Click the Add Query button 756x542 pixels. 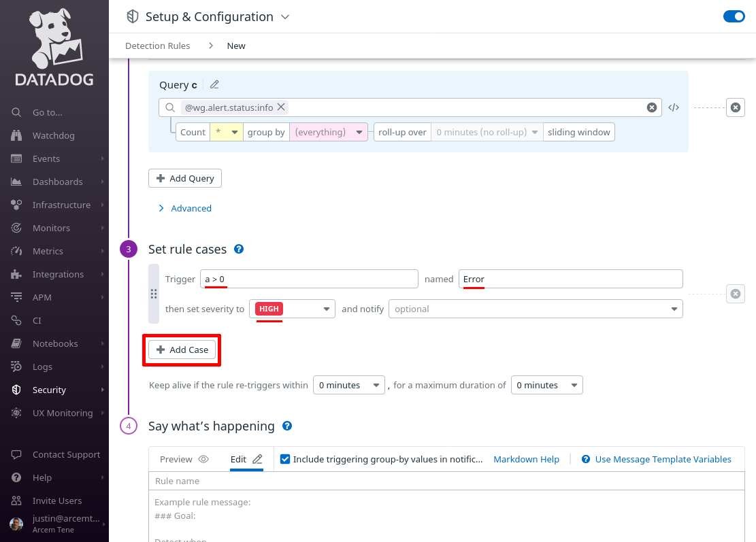(185, 178)
